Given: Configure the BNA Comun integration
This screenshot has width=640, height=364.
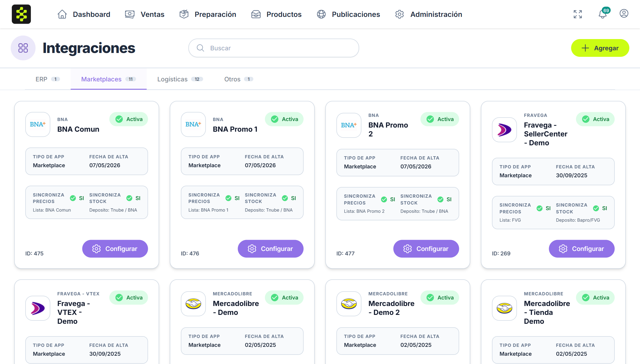Looking at the screenshot, I should (x=115, y=249).
